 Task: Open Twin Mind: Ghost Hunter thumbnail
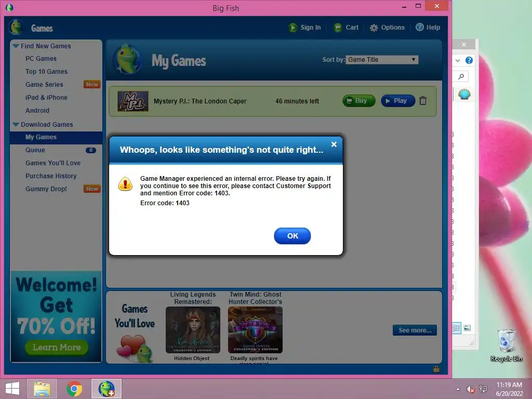pos(255,330)
